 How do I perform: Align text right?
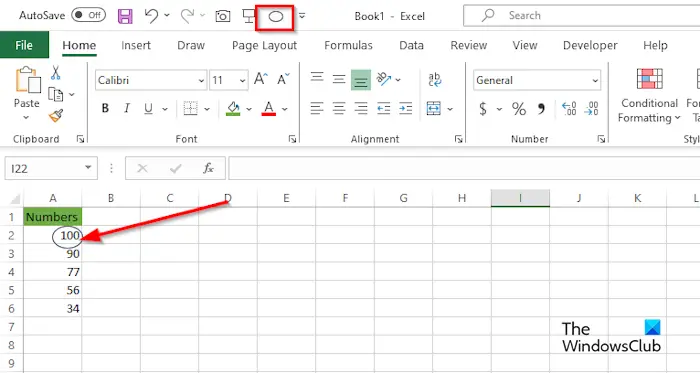361,108
